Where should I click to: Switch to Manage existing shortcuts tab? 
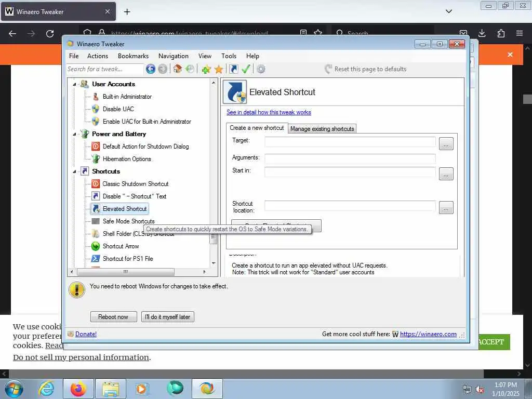point(322,129)
